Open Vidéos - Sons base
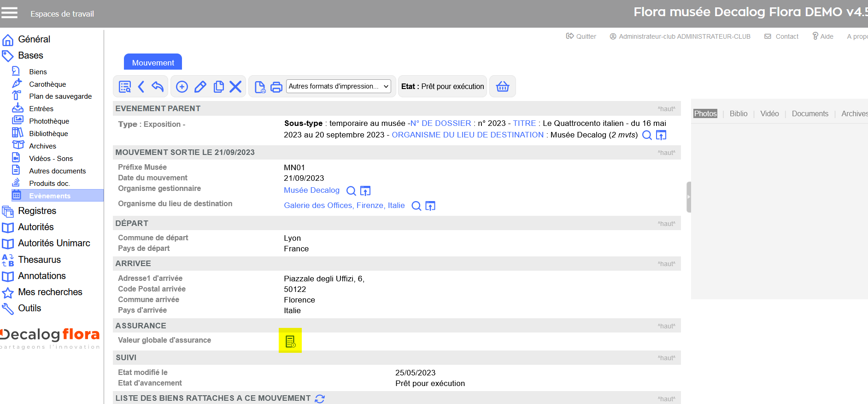Image resolution: width=868 pixels, height=404 pixels. [x=51, y=159]
